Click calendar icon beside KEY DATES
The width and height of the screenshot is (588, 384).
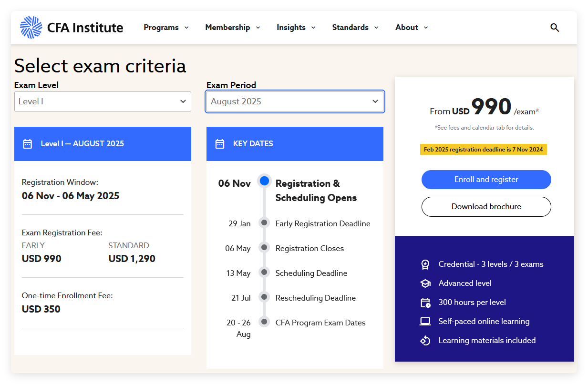(220, 144)
